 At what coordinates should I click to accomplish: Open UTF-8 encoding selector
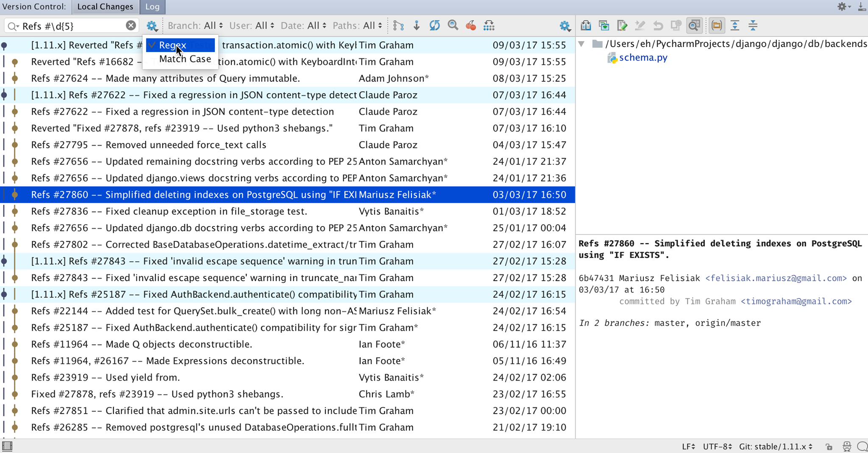pyautogui.click(x=717, y=447)
